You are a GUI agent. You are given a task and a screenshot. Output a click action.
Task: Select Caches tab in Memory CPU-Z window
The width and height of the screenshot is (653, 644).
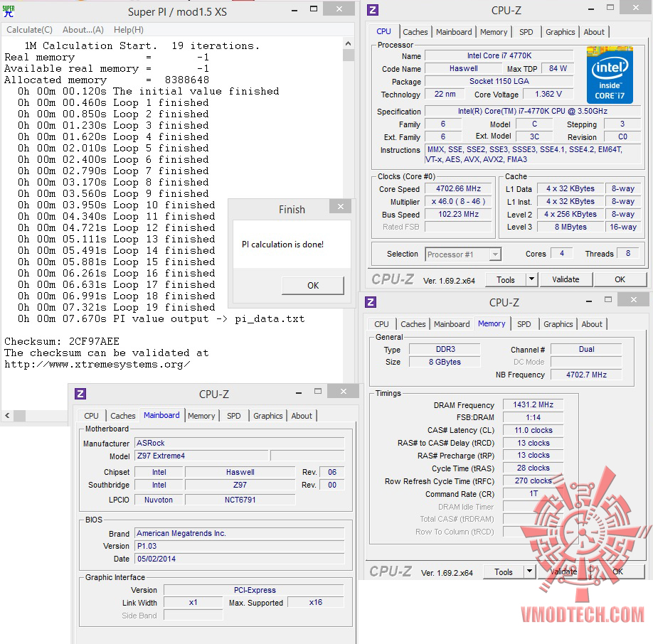(413, 324)
